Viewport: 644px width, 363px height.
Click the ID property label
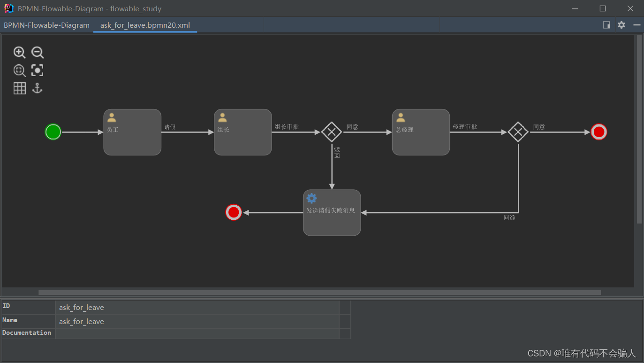point(6,306)
